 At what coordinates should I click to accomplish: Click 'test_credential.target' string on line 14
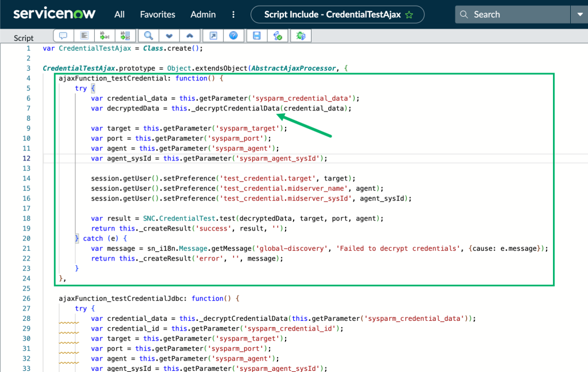point(268,178)
